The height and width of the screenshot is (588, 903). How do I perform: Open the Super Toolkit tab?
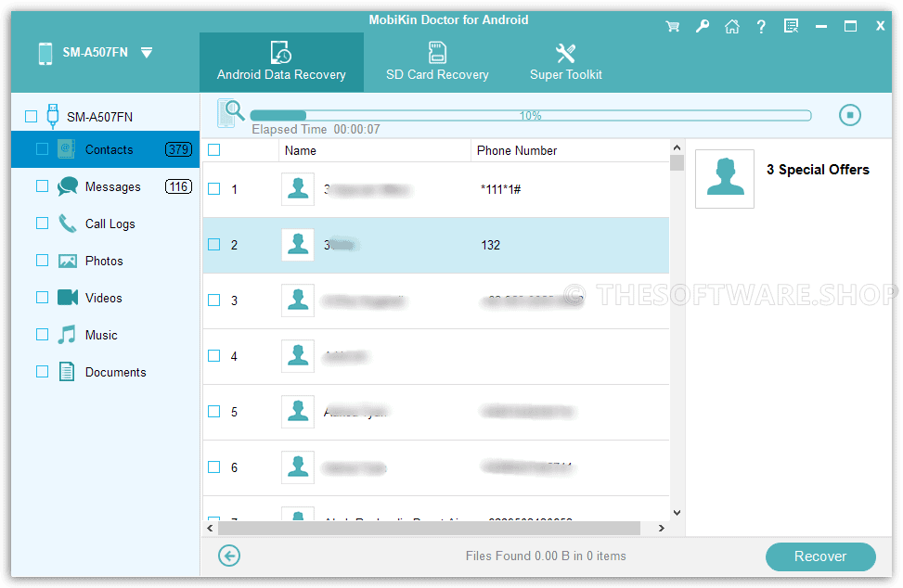point(565,62)
